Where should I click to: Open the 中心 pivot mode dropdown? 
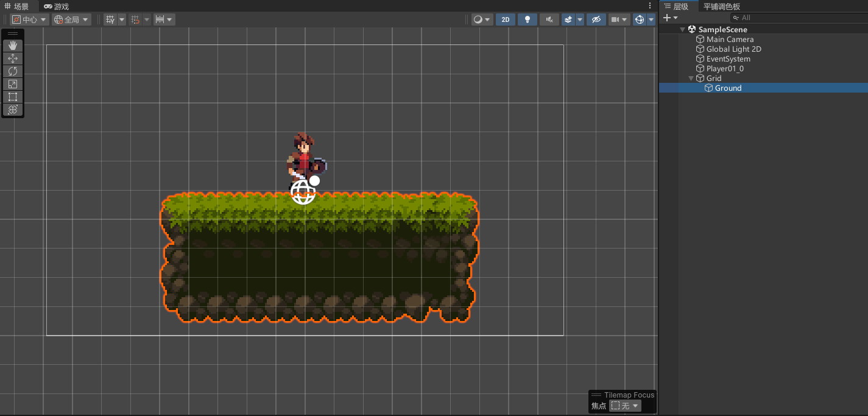[29, 19]
